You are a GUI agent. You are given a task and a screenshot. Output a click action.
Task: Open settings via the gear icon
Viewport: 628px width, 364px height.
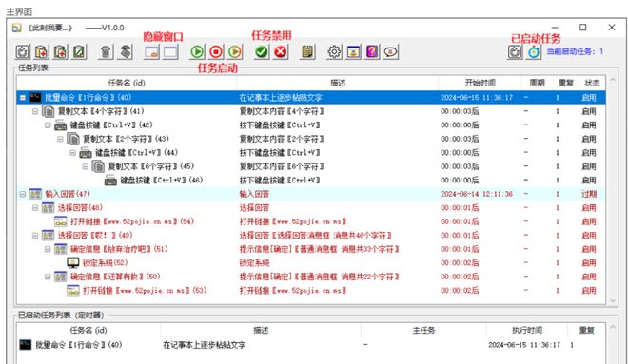coord(334,52)
